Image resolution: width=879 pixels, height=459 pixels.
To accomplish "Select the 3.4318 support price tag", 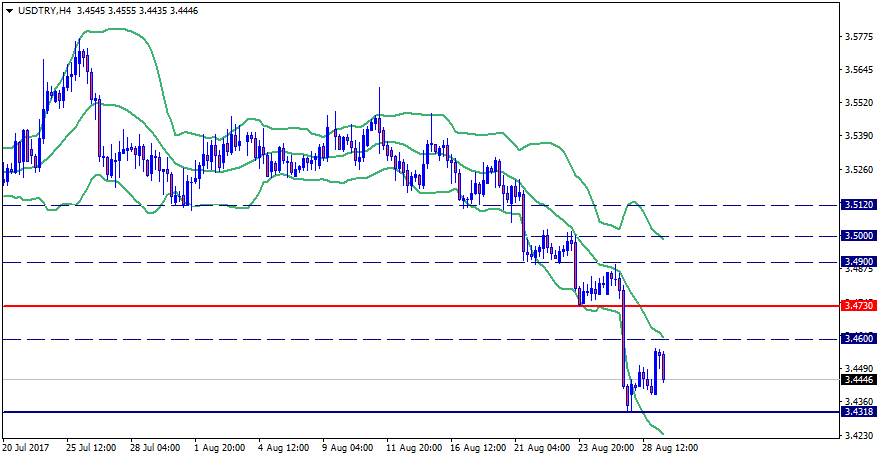I will point(859,412).
